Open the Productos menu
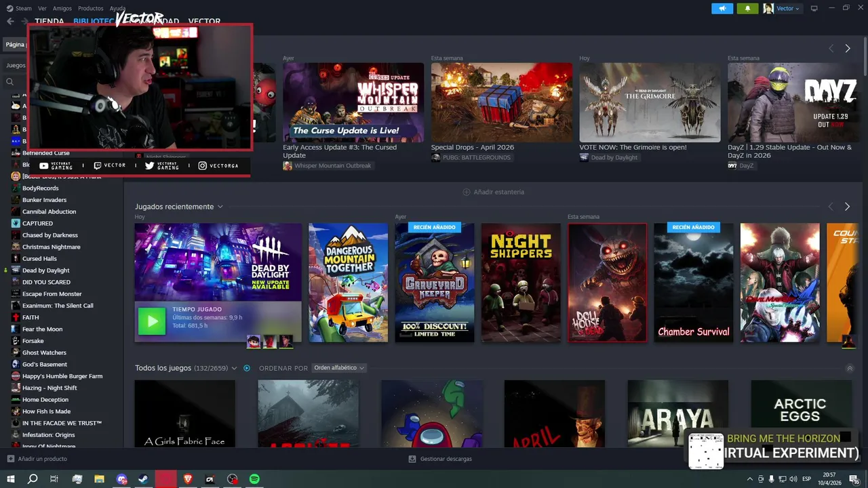 click(90, 8)
